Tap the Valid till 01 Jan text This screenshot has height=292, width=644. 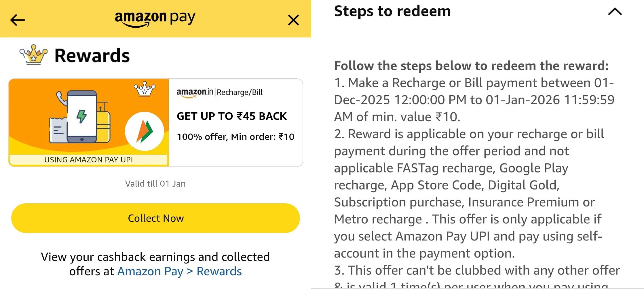point(155,184)
